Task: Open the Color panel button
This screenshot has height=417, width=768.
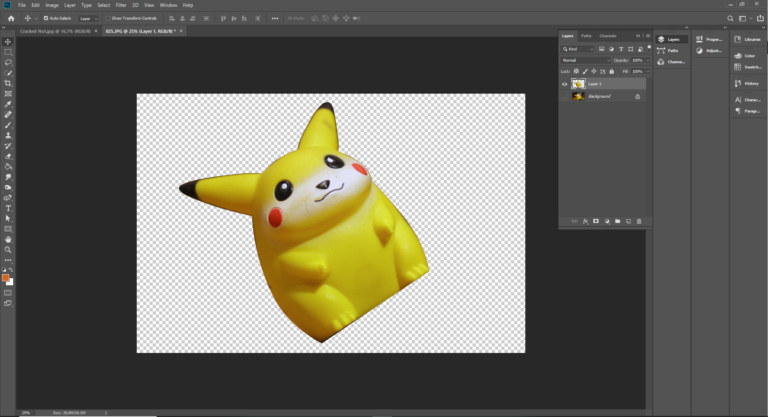Action: [x=745, y=56]
